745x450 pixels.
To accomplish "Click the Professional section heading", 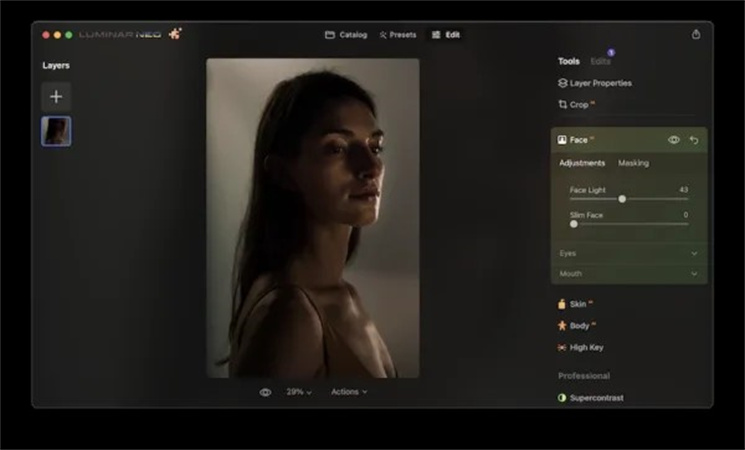I will pyautogui.click(x=584, y=376).
